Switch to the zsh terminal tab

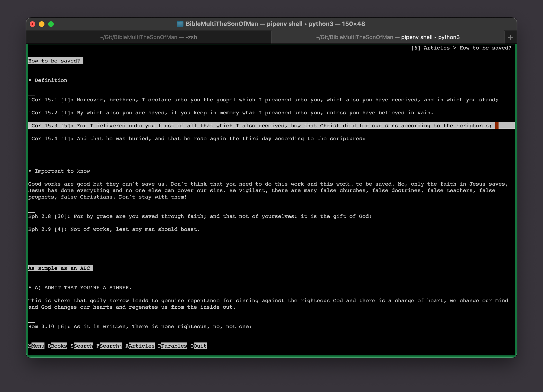148,37
